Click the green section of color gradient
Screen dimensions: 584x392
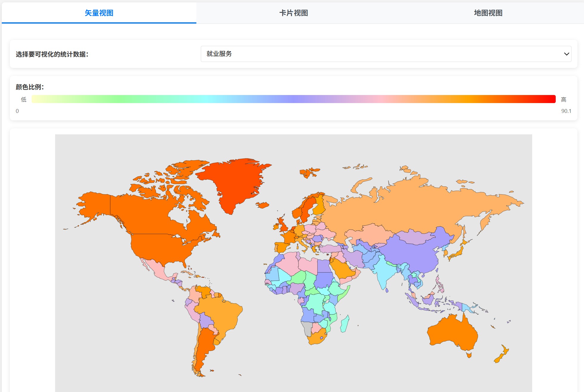pyautogui.click(x=119, y=99)
